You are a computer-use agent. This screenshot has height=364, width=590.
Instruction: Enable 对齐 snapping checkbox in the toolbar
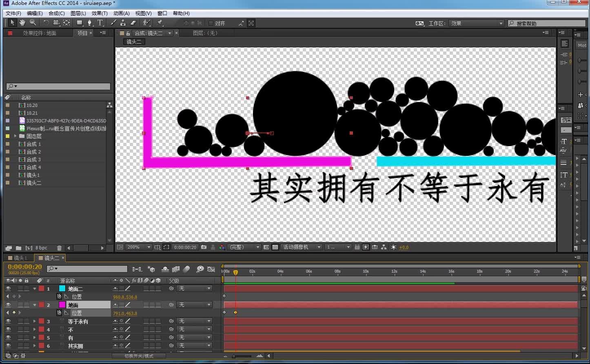pos(210,23)
